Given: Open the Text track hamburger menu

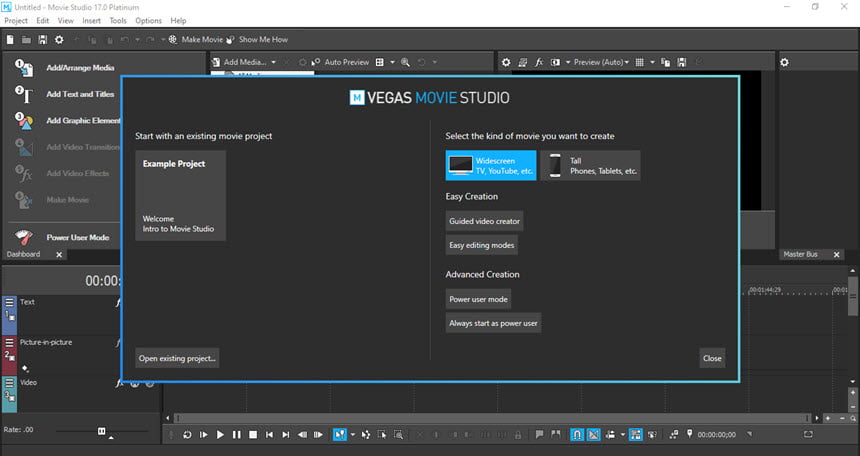Looking at the screenshot, I should (x=9, y=302).
